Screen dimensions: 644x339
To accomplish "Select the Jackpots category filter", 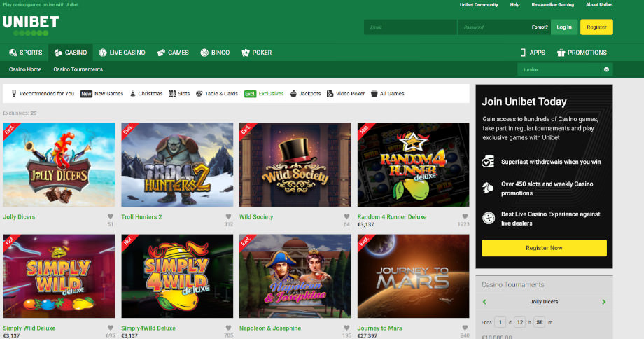I will (305, 94).
